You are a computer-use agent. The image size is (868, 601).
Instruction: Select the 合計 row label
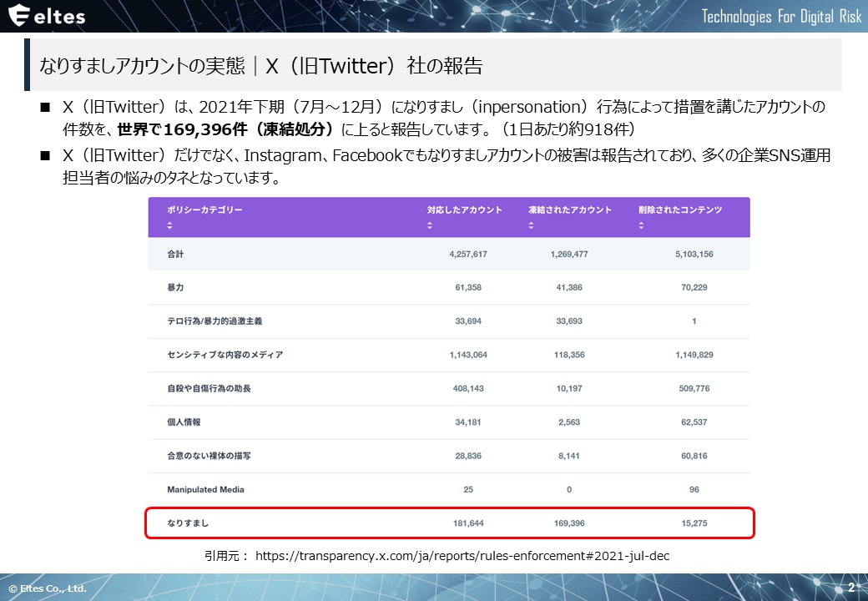pyautogui.click(x=175, y=254)
